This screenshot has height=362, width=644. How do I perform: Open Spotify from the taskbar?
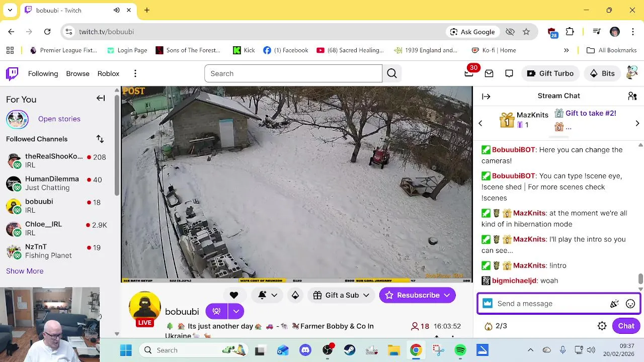460,350
